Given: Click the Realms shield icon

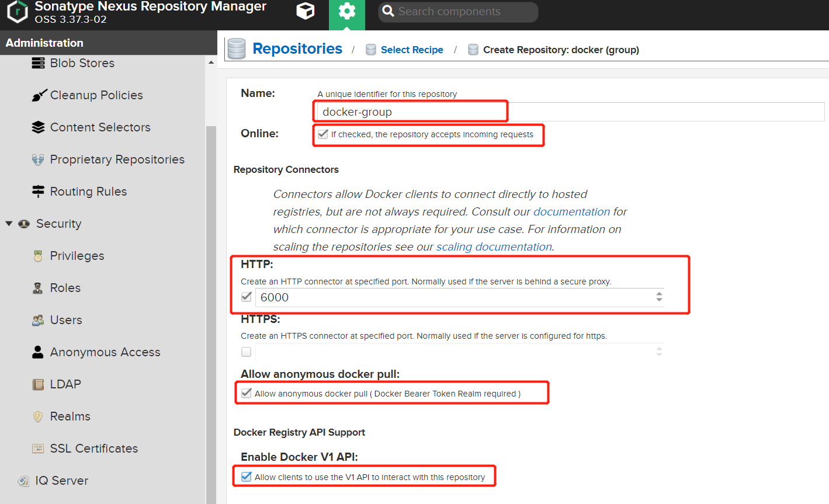Looking at the screenshot, I should pyautogui.click(x=38, y=416).
